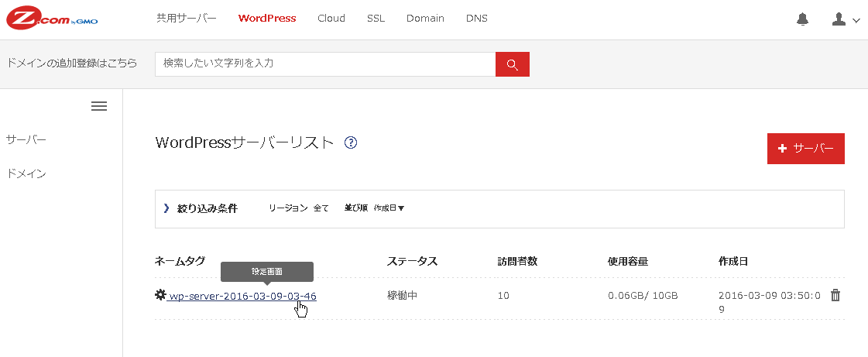Viewport: 868px width, 357px height.
Task: Click the 作成日 column header
Action: (x=733, y=261)
